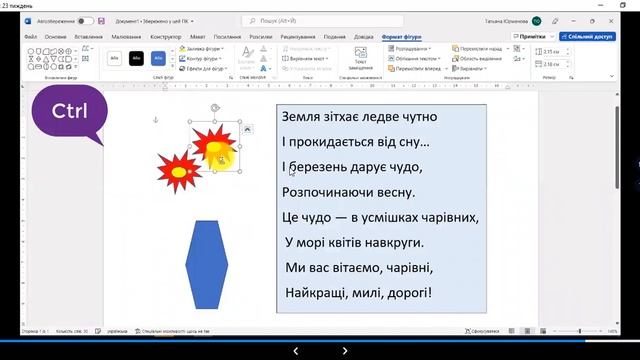Click the draw text box icon
Viewport: 640px width, 360px height.
tap(85, 59)
